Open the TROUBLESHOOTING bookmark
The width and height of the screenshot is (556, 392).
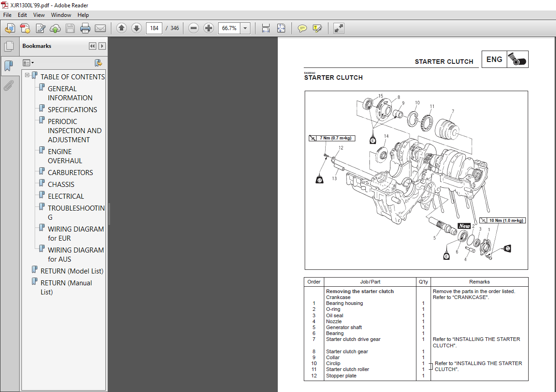click(76, 212)
